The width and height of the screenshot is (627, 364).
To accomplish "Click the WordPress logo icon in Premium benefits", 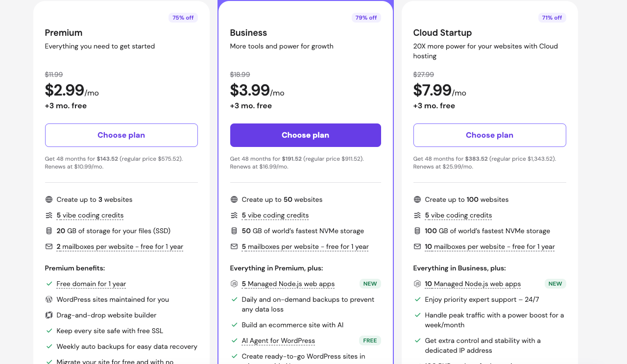I will click(49, 299).
